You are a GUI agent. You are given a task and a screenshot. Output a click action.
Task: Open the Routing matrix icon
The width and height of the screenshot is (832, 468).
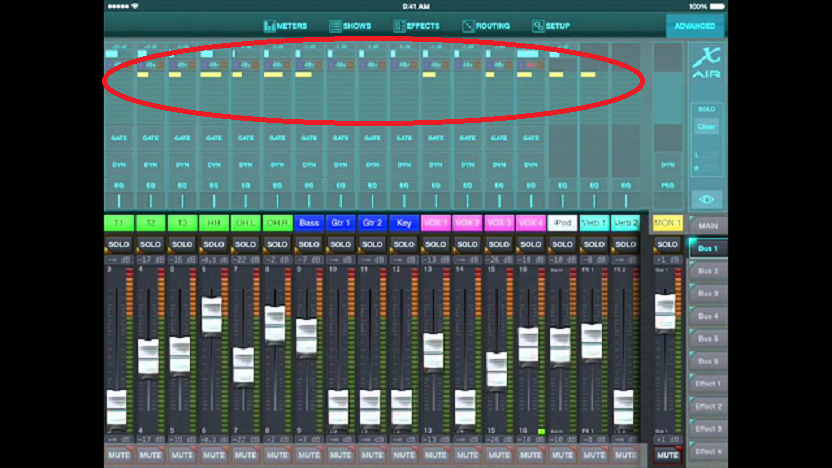tap(468, 26)
